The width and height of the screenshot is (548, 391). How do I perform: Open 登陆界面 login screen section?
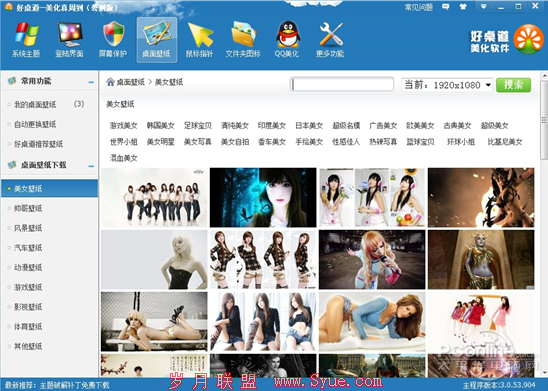click(x=69, y=40)
